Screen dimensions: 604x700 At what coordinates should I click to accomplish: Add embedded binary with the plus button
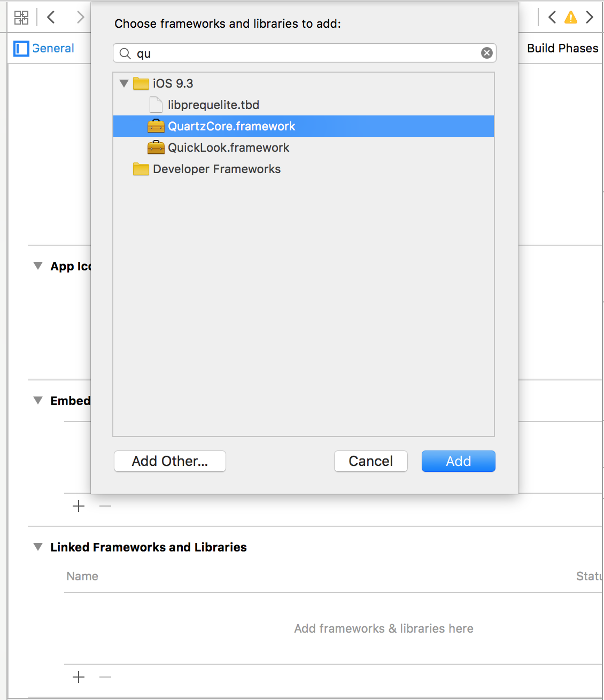tap(79, 506)
